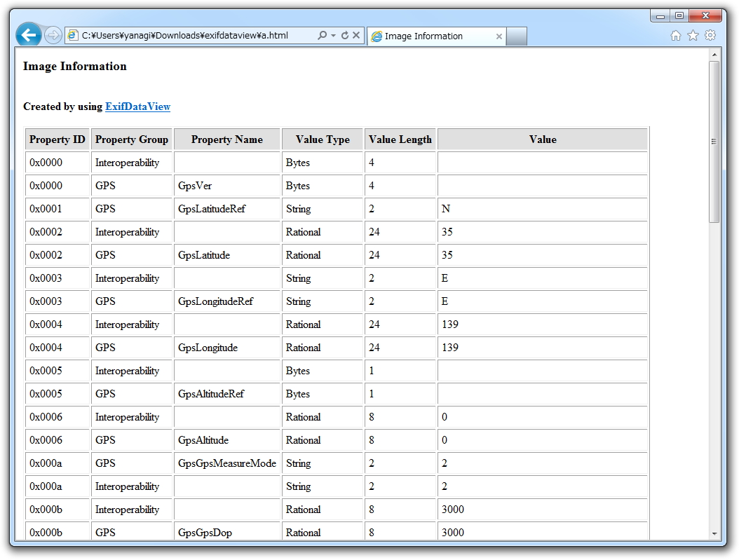Open search using the magnifier icon
The width and height of the screenshot is (739, 560).
tap(323, 36)
